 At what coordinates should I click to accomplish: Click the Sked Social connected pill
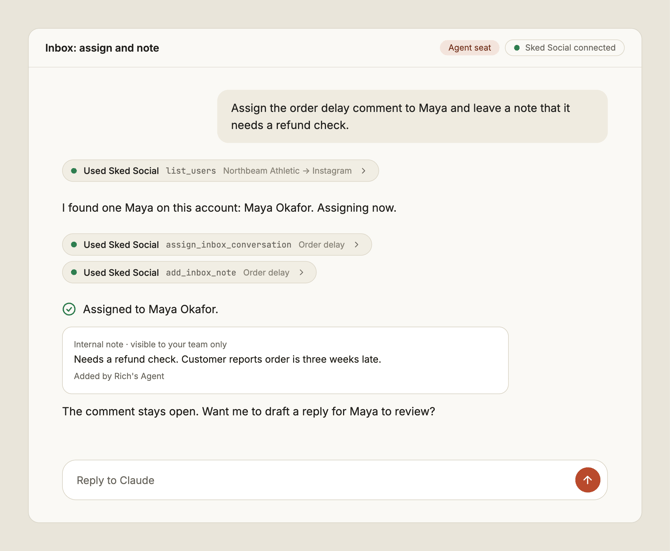564,48
